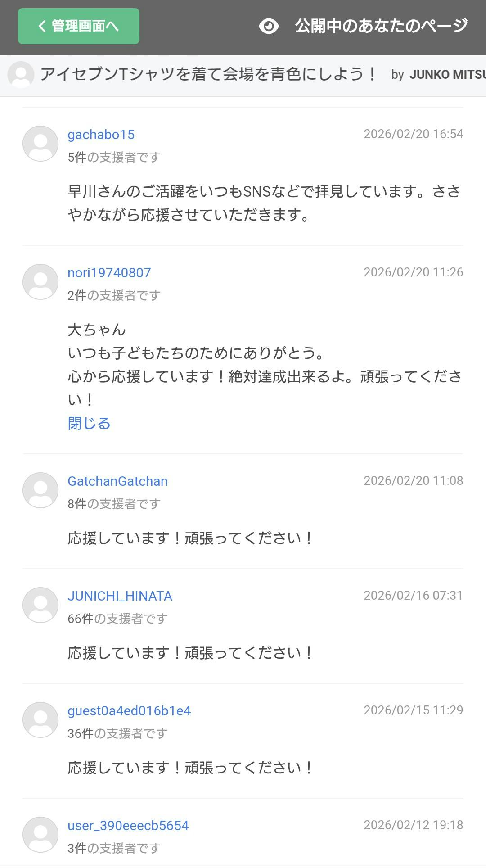
Task: Go back via 管理画面へ button
Action: pyautogui.click(x=79, y=26)
